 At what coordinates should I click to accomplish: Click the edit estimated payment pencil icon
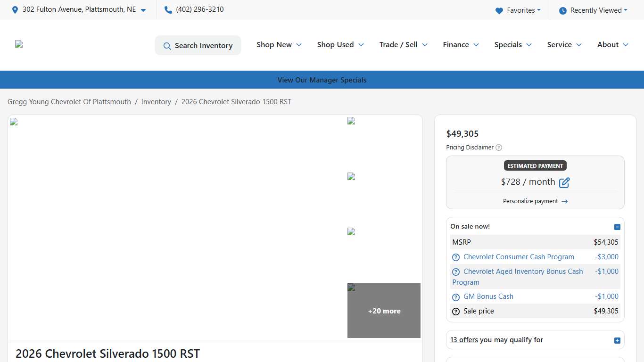[x=564, y=182]
